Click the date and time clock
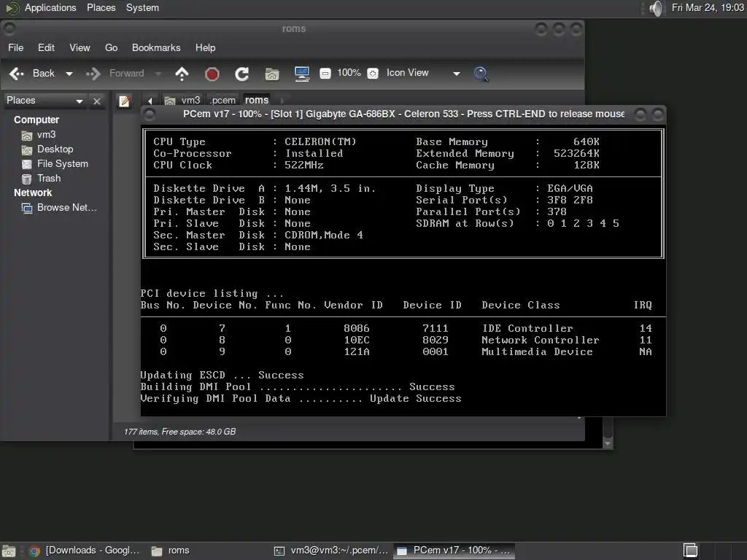The height and width of the screenshot is (560, 747). (708, 7)
